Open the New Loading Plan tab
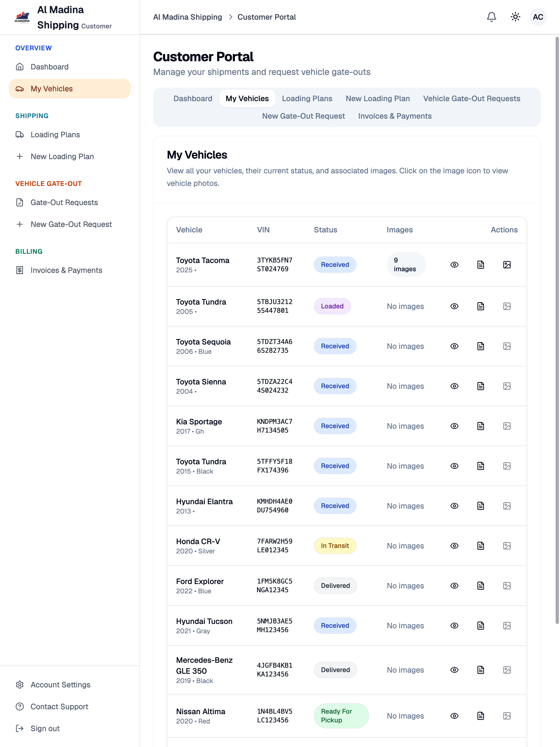This screenshot has height=747, width=560. pos(378,99)
